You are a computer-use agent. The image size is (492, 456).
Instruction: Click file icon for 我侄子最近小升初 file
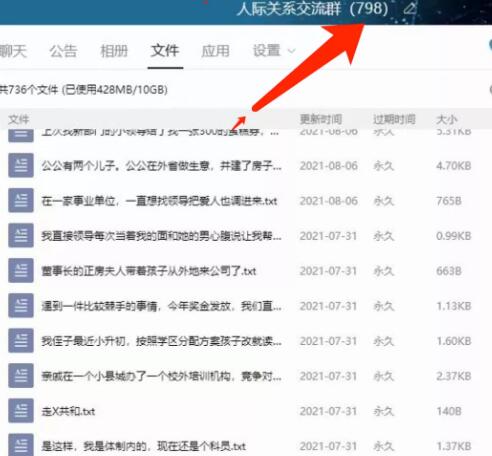pyautogui.click(x=21, y=340)
